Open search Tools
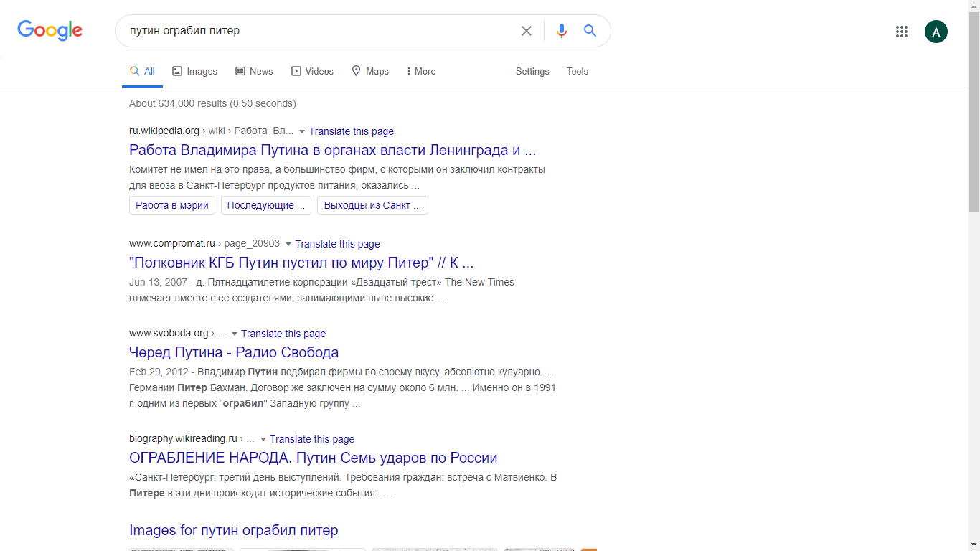The height and width of the screenshot is (551, 980). coord(578,72)
